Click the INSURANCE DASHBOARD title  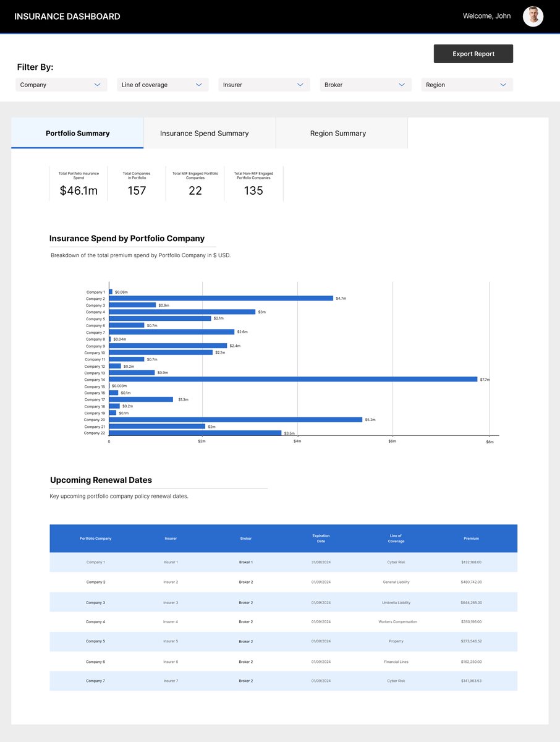point(67,17)
